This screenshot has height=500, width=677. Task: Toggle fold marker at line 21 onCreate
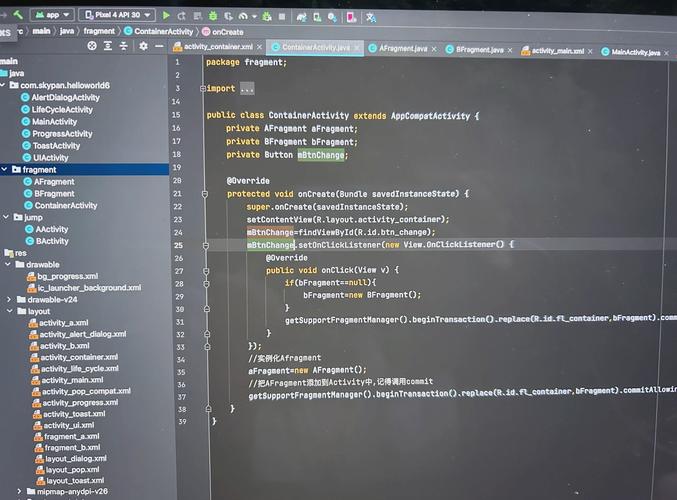coord(205,194)
